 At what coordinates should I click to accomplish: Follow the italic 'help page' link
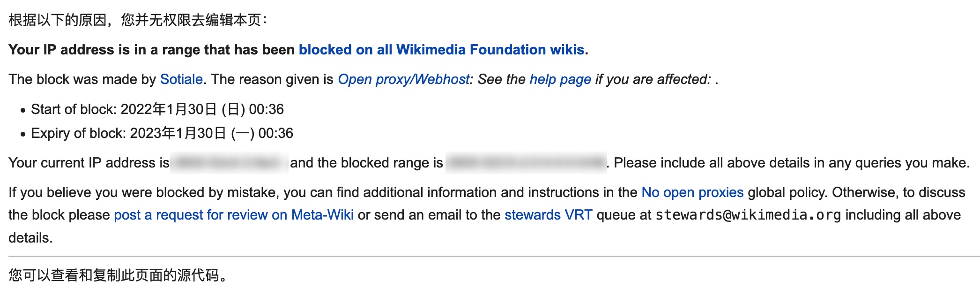560,79
